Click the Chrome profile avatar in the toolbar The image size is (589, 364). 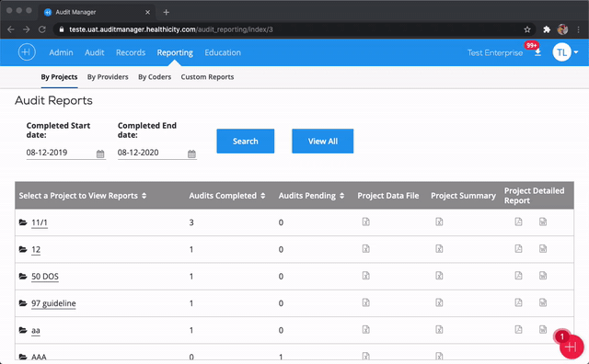pyautogui.click(x=562, y=29)
